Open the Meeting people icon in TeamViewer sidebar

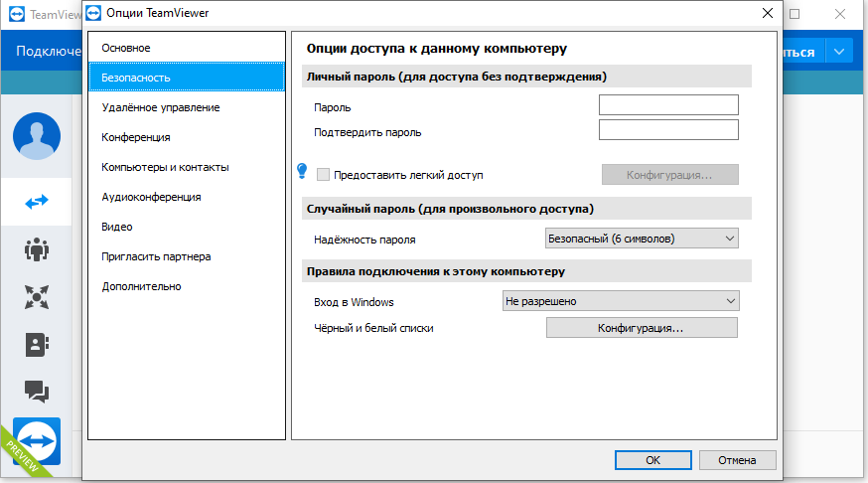[x=37, y=249]
